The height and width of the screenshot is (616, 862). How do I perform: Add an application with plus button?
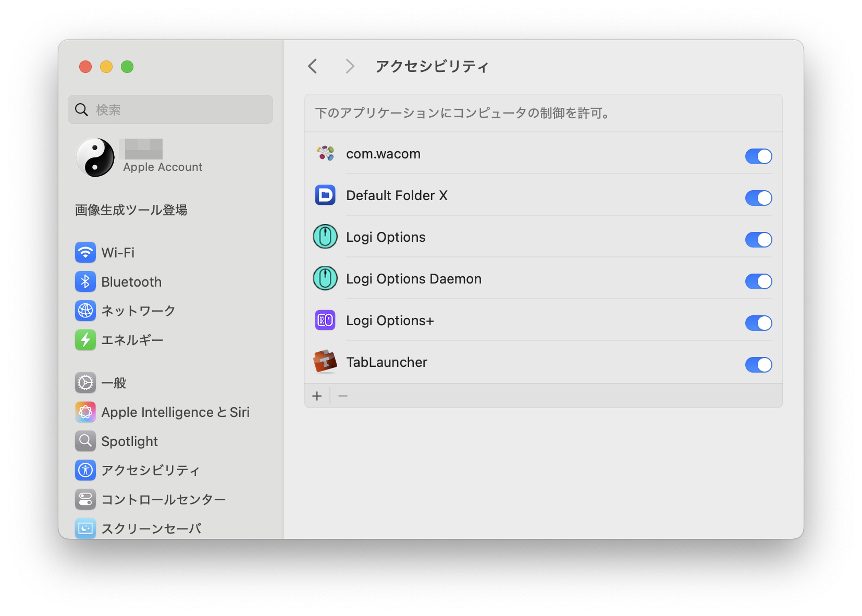click(317, 396)
